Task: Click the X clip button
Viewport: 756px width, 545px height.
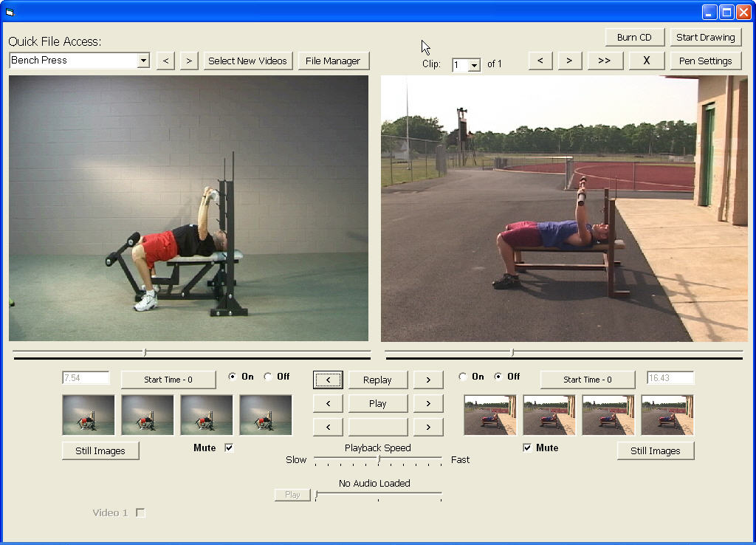Action: pos(646,61)
